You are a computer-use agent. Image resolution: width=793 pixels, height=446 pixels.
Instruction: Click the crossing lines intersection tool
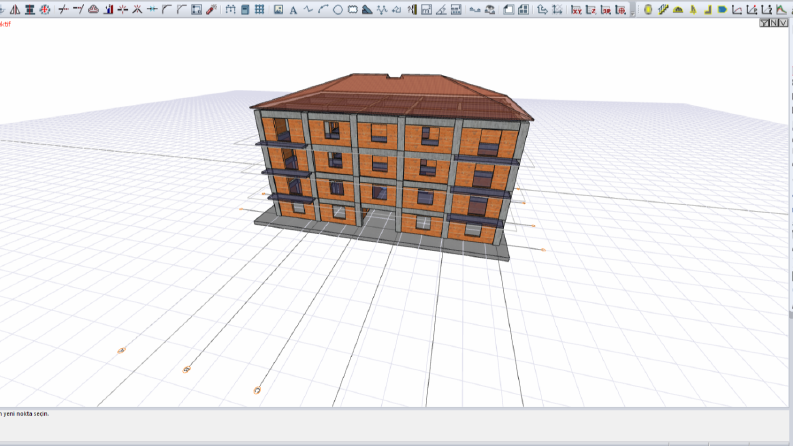point(138,9)
